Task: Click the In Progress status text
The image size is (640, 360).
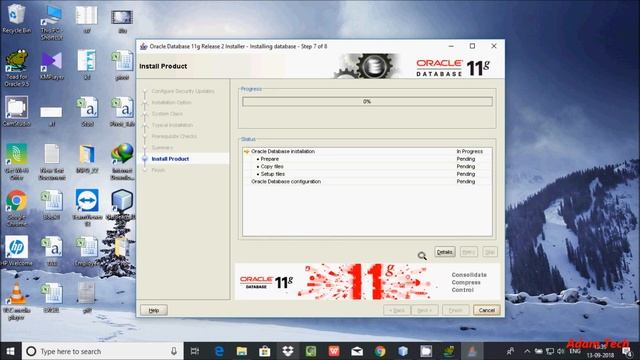Action: tap(469, 151)
